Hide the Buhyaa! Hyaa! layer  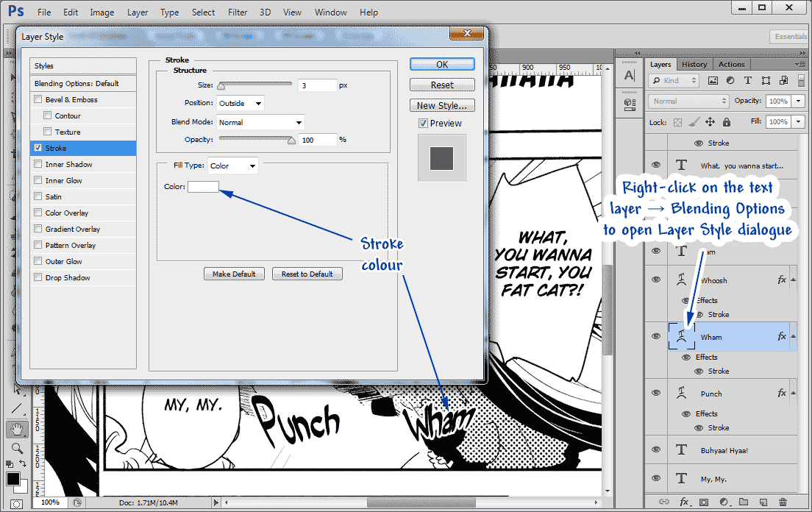click(x=656, y=450)
